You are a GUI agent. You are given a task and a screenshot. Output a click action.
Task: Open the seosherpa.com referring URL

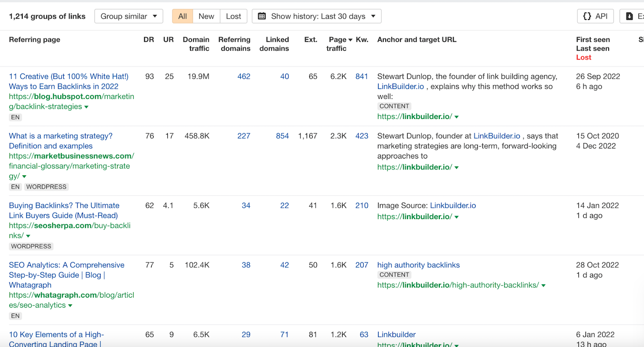coord(70,230)
